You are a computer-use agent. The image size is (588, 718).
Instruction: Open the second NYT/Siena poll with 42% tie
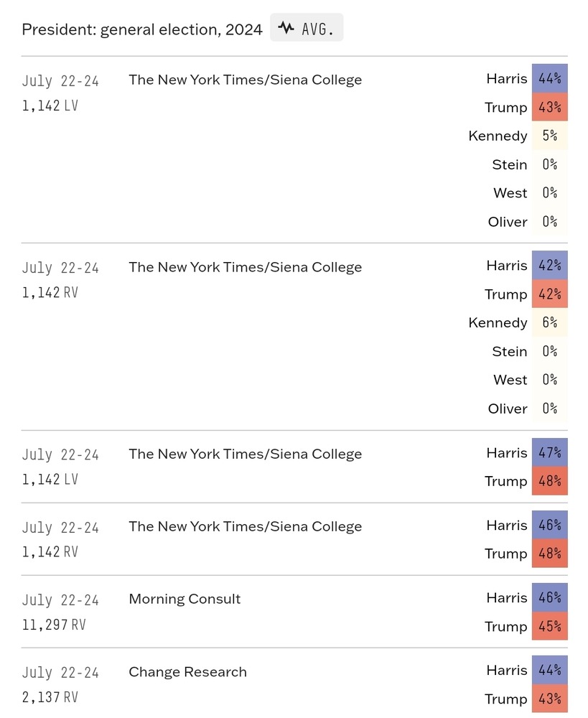click(x=245, y=267)
